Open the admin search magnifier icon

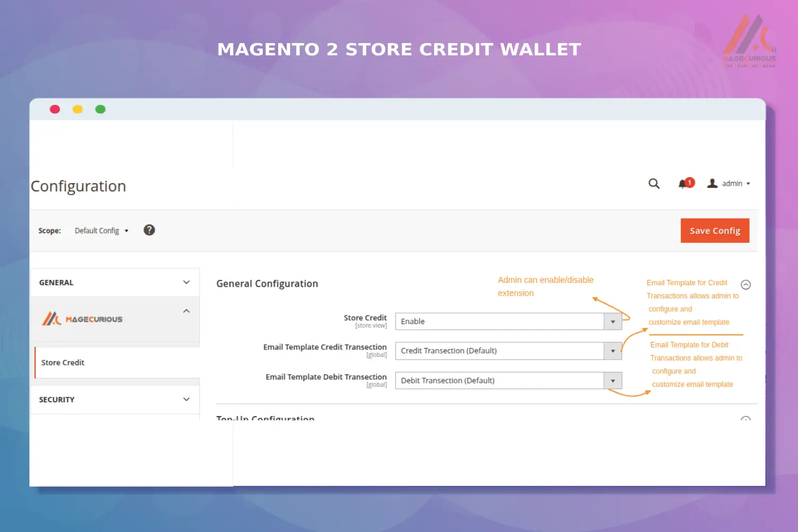pyautogui.click(x=654, y=184)
